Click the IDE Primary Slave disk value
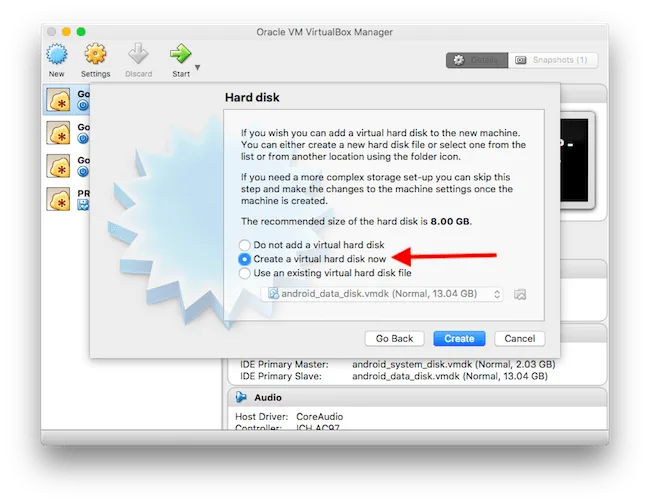Screen dimensions: 650x504 click(x=450, y=376)
